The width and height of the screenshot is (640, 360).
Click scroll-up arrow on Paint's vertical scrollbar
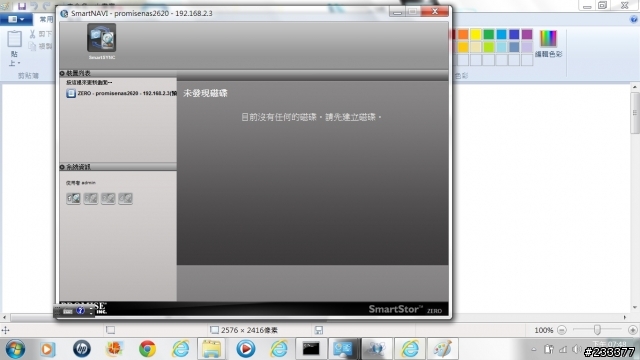click(635, 87)
